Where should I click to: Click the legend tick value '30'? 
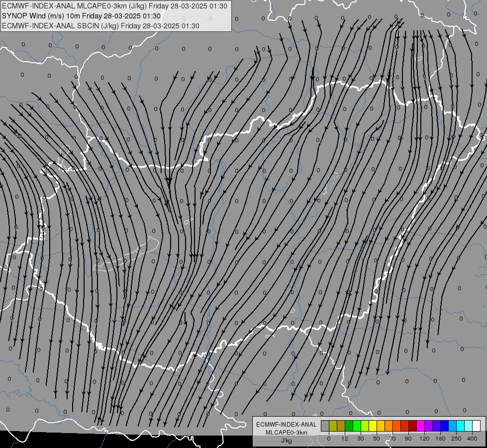click(x=361, y=439)
